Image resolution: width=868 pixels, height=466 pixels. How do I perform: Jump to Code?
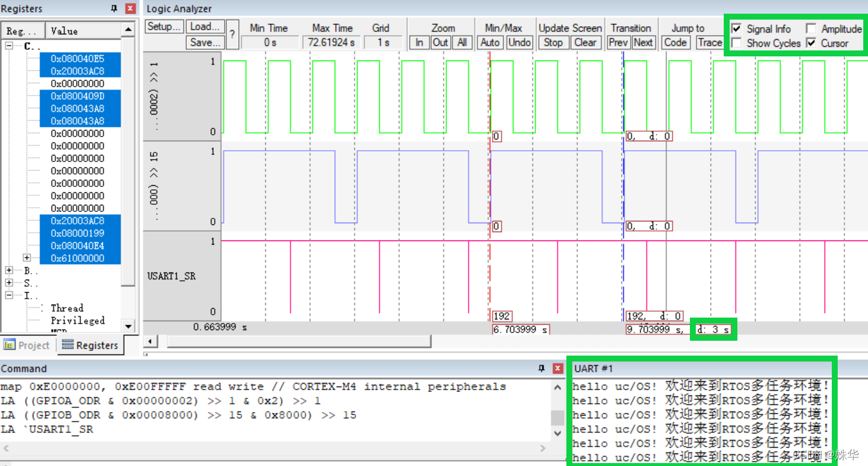tap(676, 42)
